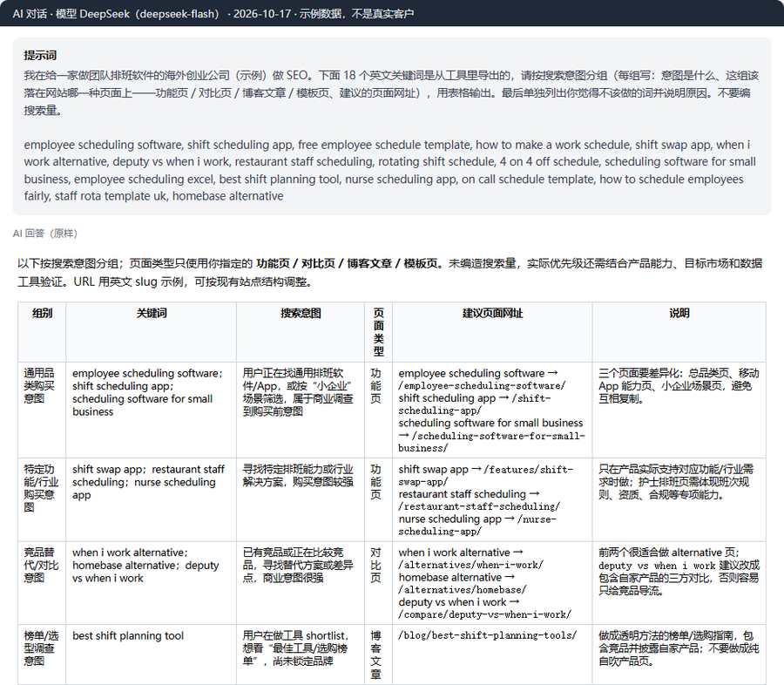Select the '提示词' heading
Screen dimensions: 784x685
point(40,56)
